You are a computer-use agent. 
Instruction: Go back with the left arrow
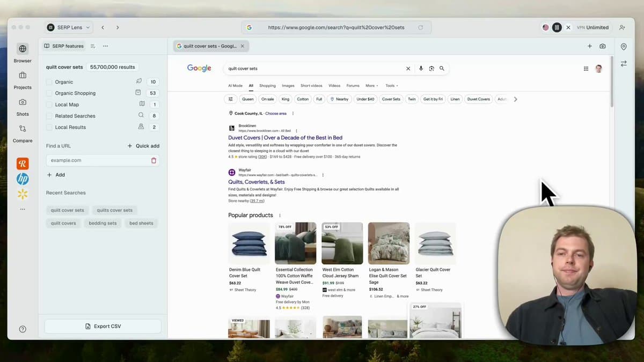pyautogui.click(x=103, y=27)
